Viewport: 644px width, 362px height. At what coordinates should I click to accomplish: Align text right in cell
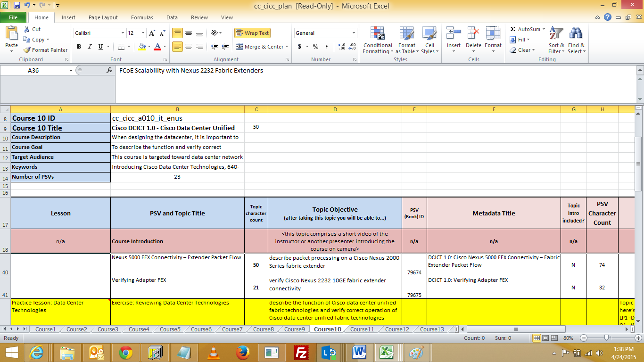(x=199, y=47)
